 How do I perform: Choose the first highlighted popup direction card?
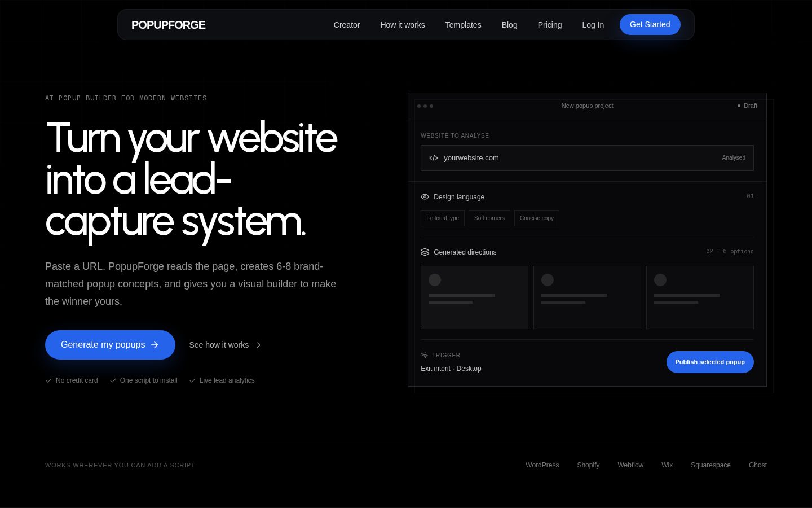pos(474,297)
